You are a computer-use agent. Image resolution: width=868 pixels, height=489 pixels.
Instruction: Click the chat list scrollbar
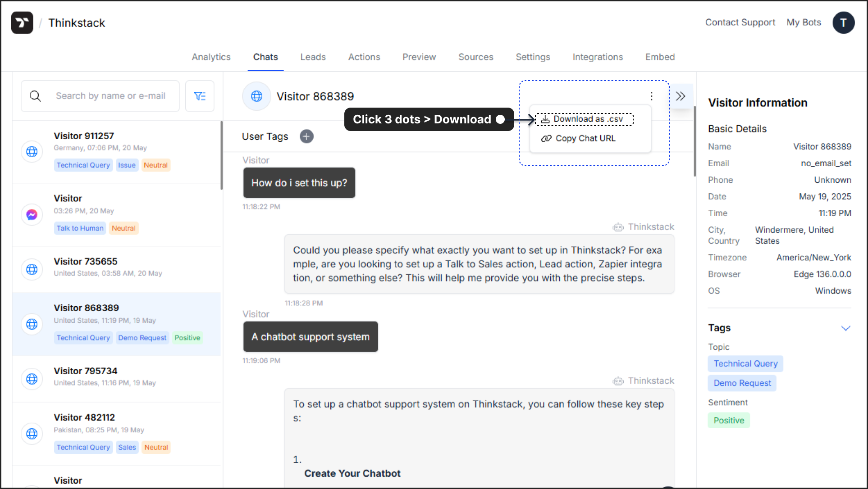[221, 155]
